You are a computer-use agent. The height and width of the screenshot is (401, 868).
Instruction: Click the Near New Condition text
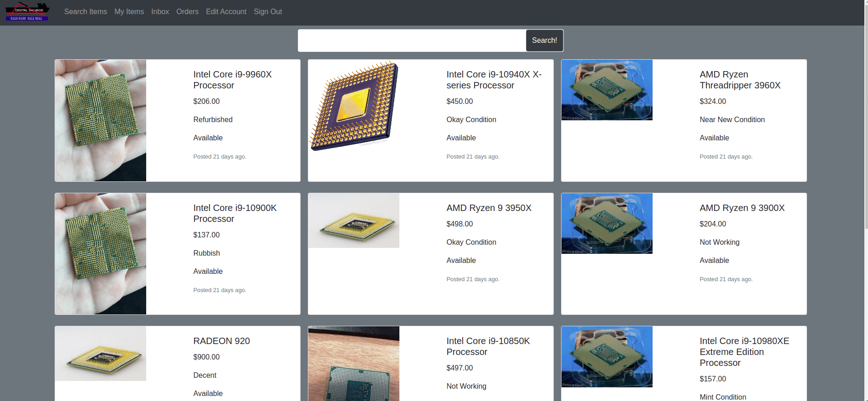(732, 119)
